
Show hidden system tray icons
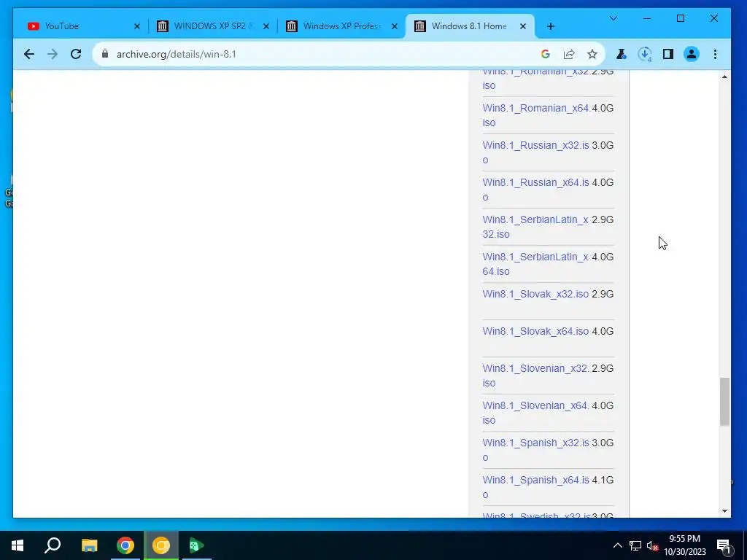617,545
